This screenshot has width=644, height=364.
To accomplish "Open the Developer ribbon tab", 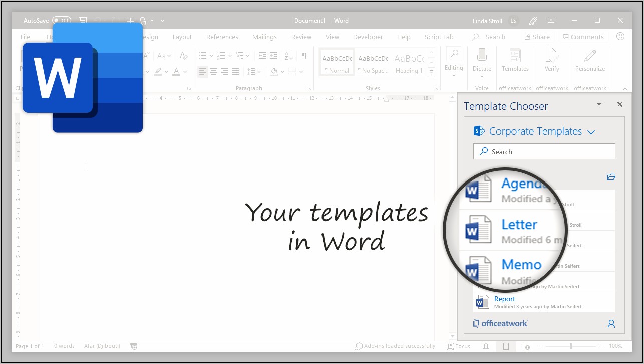I will pyautogui.click(x=368, y=37).
